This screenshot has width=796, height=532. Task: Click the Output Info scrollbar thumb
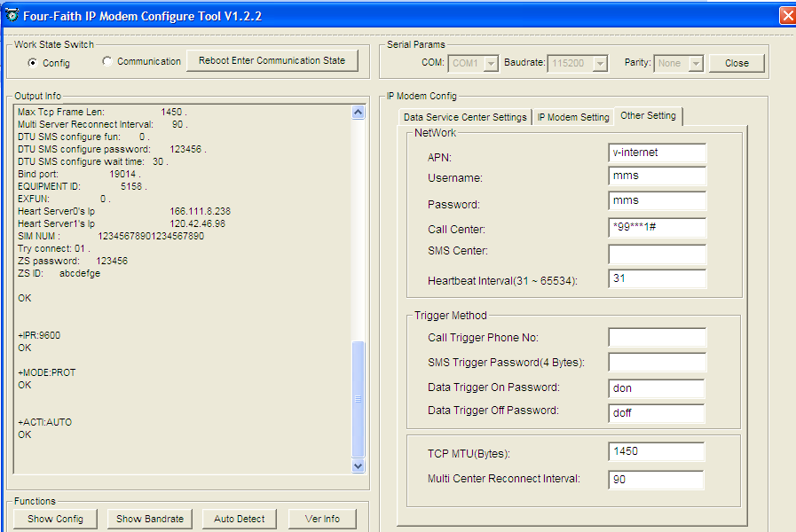pyautogui.click(x=358, y=399)
